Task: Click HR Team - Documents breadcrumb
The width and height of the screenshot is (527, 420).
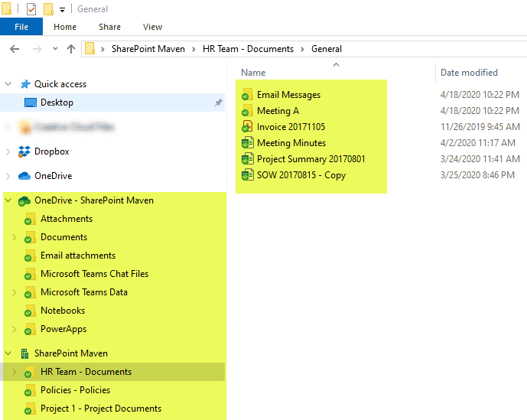Action: tap(248, 49)
